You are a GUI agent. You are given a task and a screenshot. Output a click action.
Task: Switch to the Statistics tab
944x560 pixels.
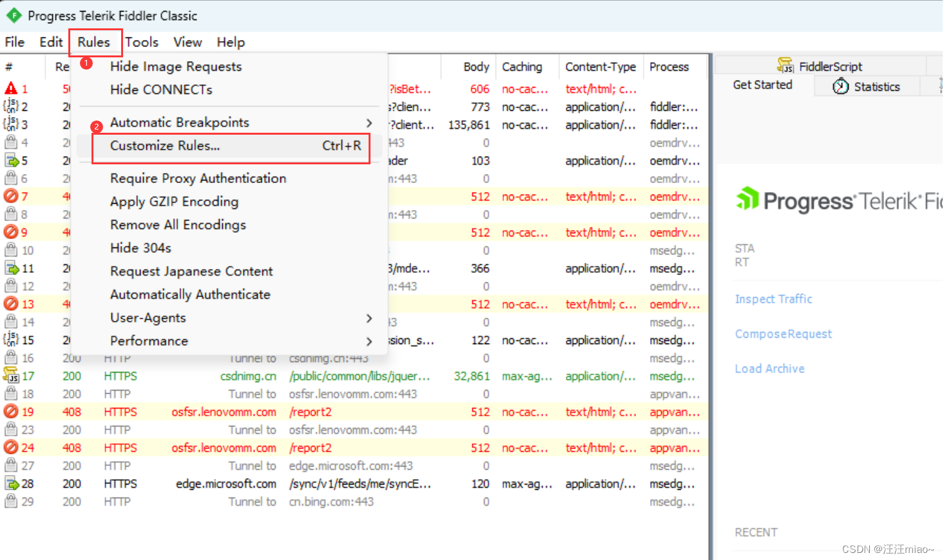(867, 86)
